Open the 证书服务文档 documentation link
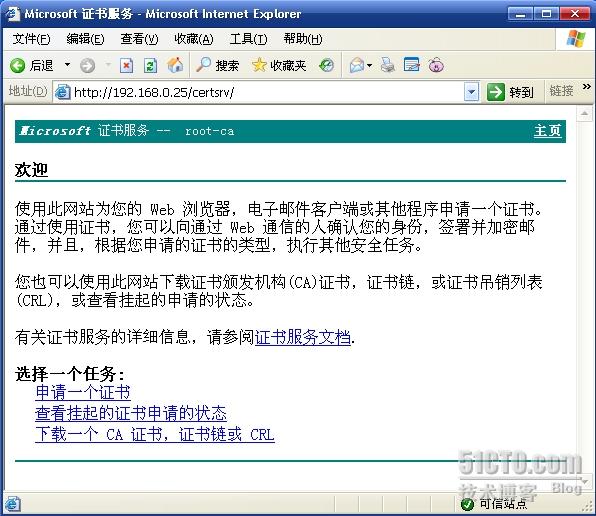Viewport: 596px width, 516px height. point(303,337)
